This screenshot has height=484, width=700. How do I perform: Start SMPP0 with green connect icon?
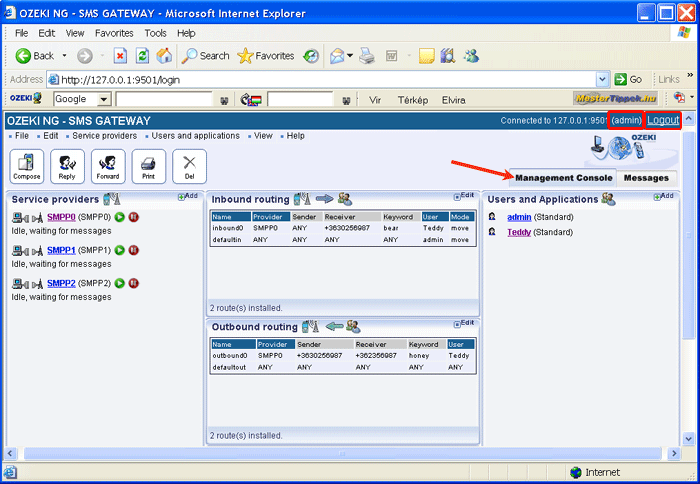coord(119,217)
